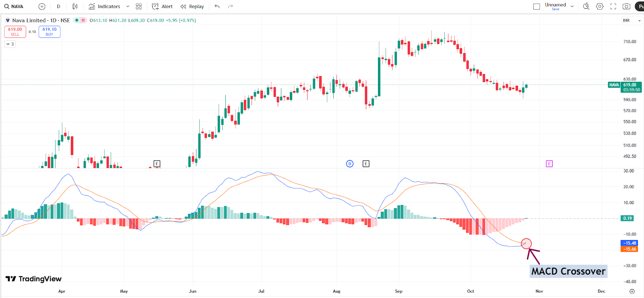Click the 619.00 SELL button
Image resolution: width=644 pixels, height=298 pixels.
coord(15,32)
